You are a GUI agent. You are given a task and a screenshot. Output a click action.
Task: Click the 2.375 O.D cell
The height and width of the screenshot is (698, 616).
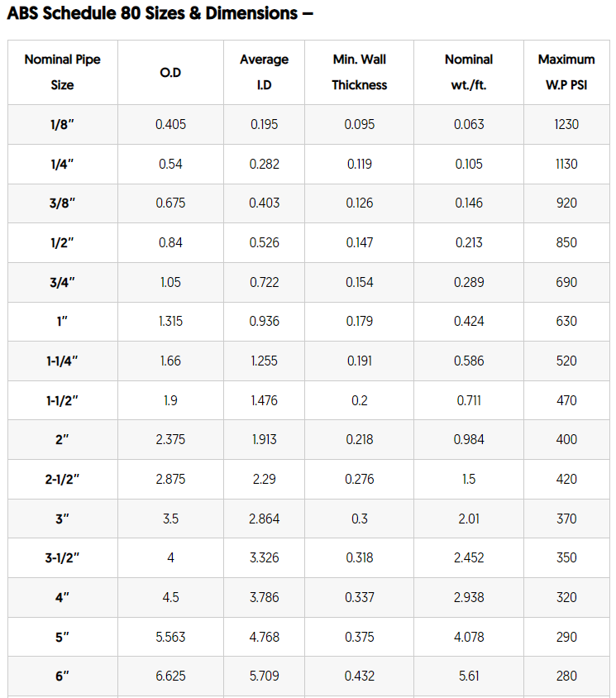pyautogui.click(x=170, y=440)
